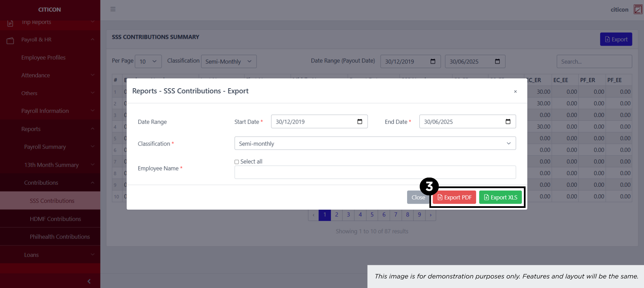Image resolution: width=644 pixels, height=288 pixels.
Task: Go to page 2
Action: click(x=337, y=215)
